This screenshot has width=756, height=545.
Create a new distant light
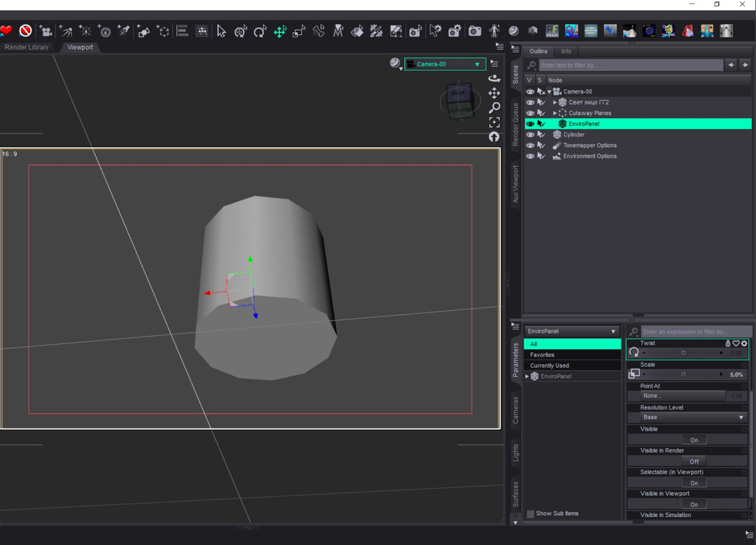[x=65, y=31]
